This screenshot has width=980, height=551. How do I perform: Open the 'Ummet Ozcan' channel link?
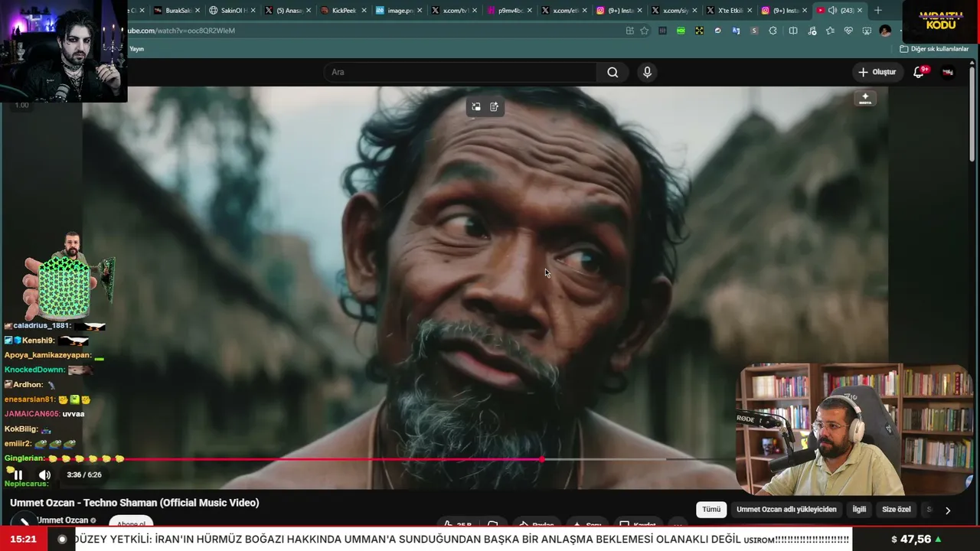click(62, 520)
